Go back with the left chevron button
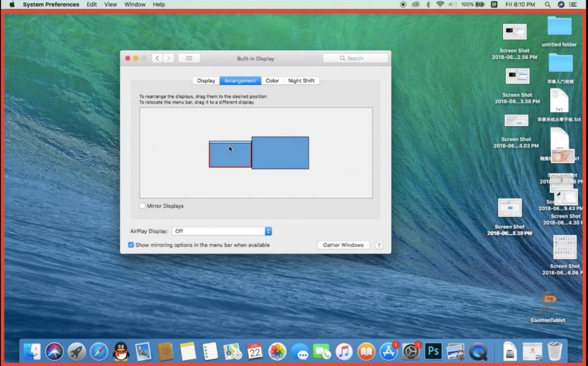The image size is (588, 366). click(x=157, y=58)
